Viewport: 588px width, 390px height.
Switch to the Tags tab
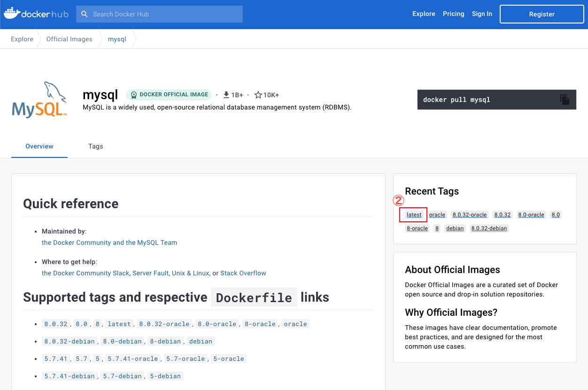click(96, 146)
